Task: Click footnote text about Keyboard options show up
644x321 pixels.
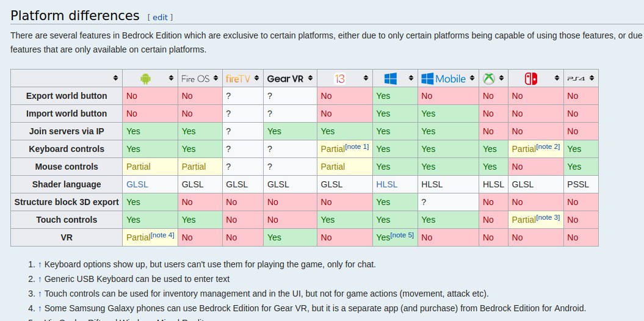Action: [x=210, y=264]
